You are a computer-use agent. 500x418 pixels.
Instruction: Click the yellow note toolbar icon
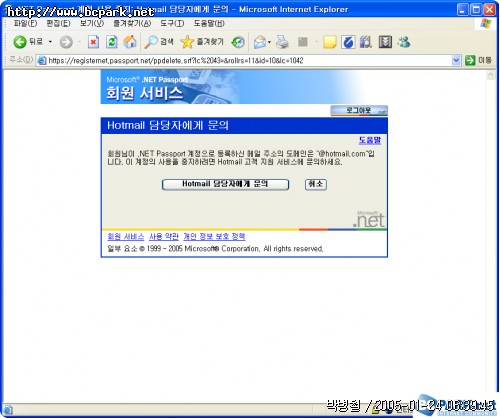[x=330, y=42]
